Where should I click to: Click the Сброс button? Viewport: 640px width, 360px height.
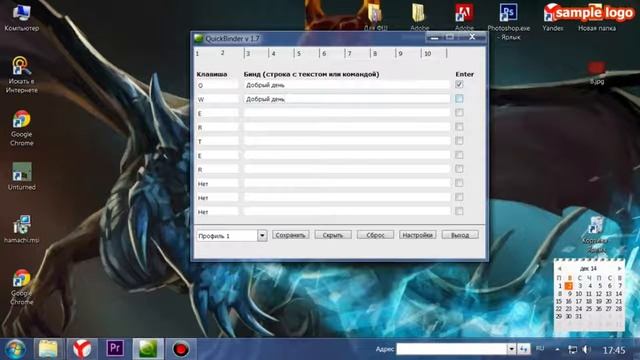pyautogui.click(x=376, y=235)
